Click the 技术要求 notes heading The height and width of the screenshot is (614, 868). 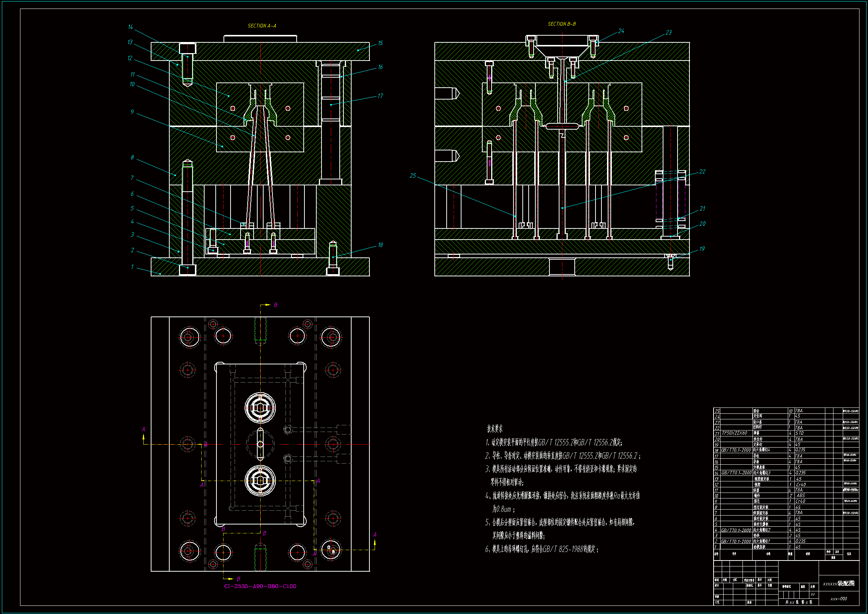495,429
